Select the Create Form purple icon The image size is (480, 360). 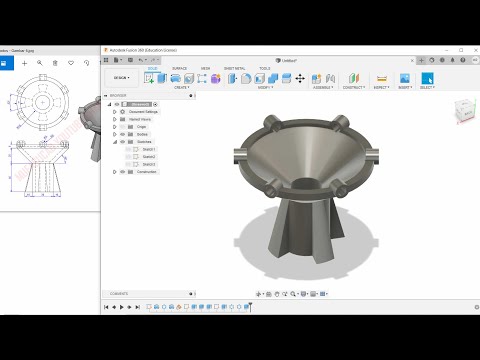(x=216, y=78)
